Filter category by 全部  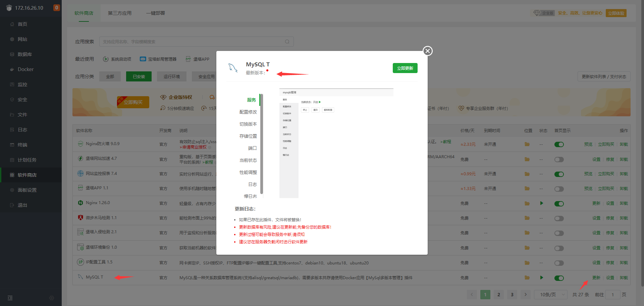click(x=110, y=76)
